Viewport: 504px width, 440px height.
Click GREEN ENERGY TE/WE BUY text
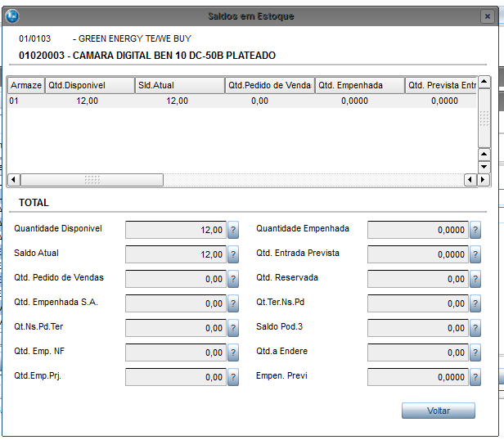point(135,38)
